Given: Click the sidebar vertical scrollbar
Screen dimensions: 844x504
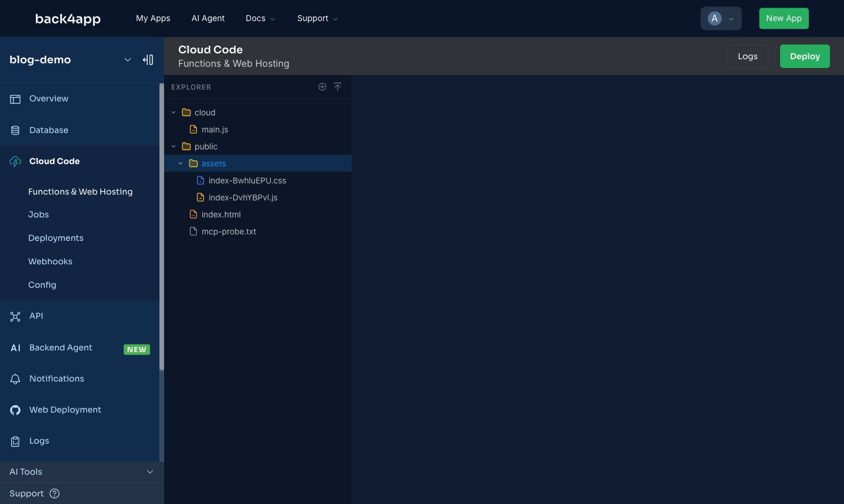Looking at the screenshot, I should [x=161, y=227].
